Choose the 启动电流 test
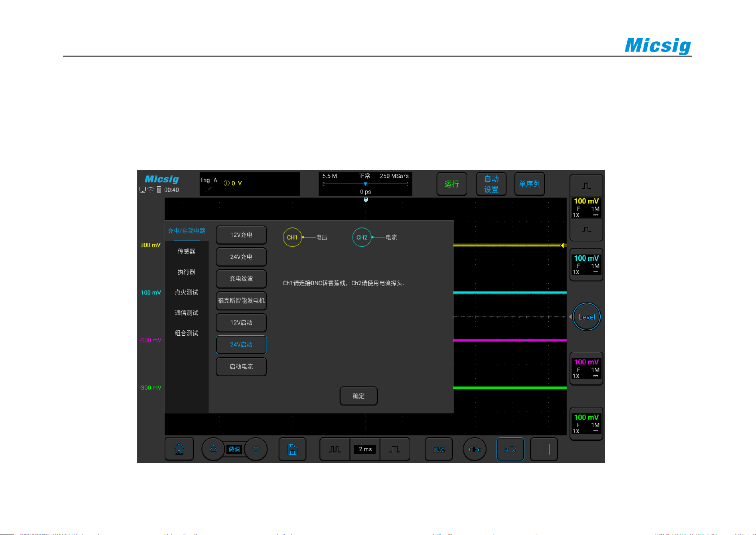Image resolution: width=756 pixels, height=535 pixels. tap(241, 367)
